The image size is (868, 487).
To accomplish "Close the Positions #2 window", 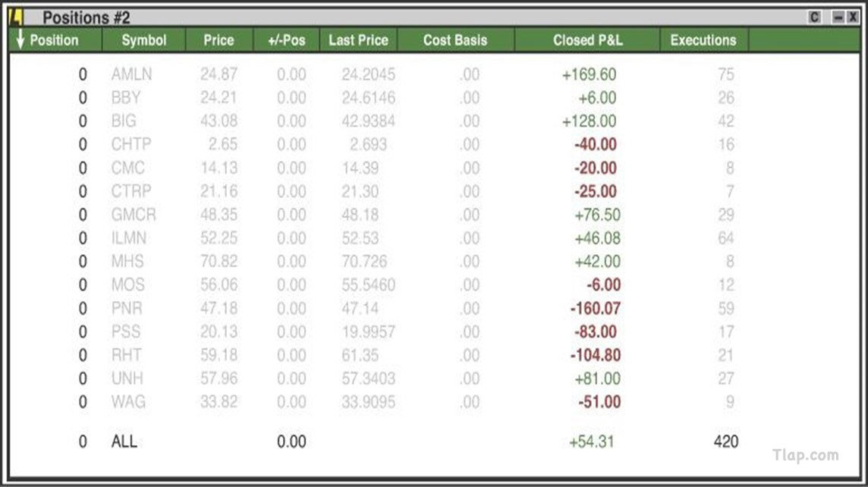I will click(853, 17).
